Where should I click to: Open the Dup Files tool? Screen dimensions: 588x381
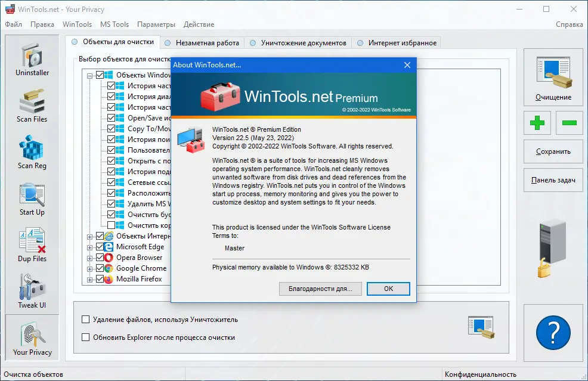[x=32, y=245]
